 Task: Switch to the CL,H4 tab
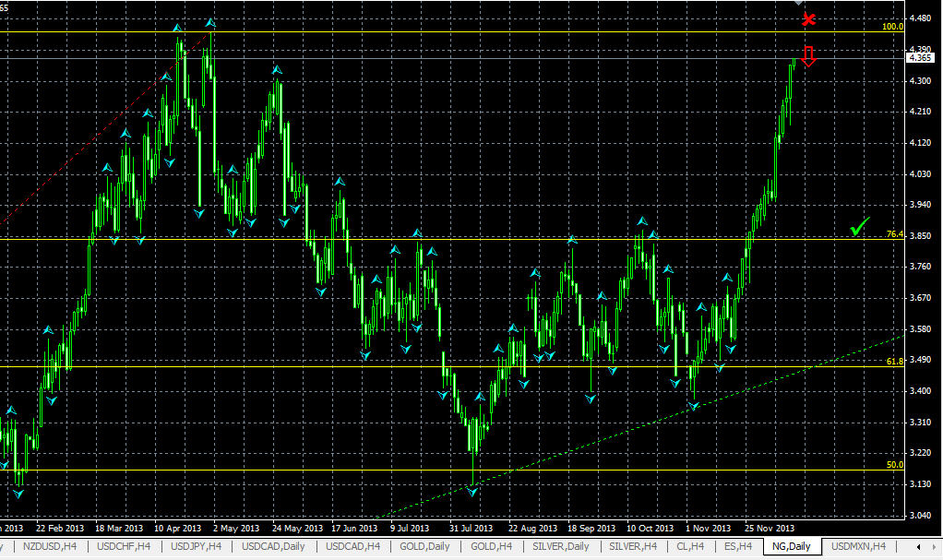(x=691, y=547)
